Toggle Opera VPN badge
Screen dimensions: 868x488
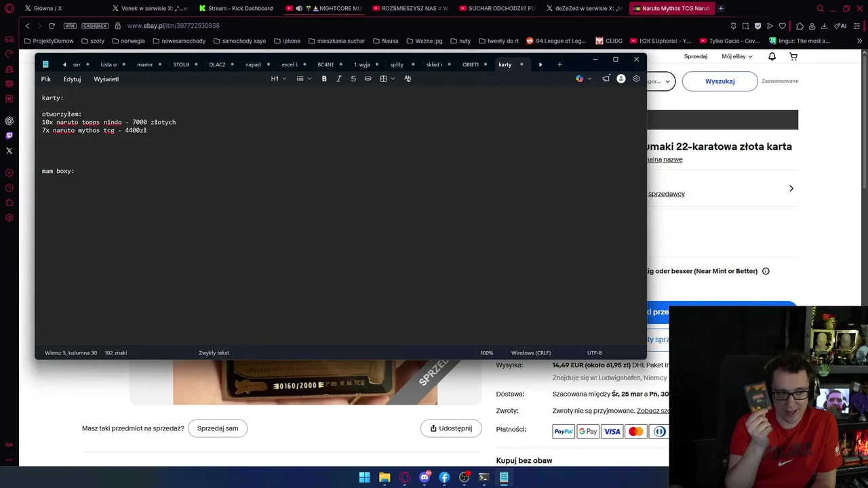pos(70,26)
